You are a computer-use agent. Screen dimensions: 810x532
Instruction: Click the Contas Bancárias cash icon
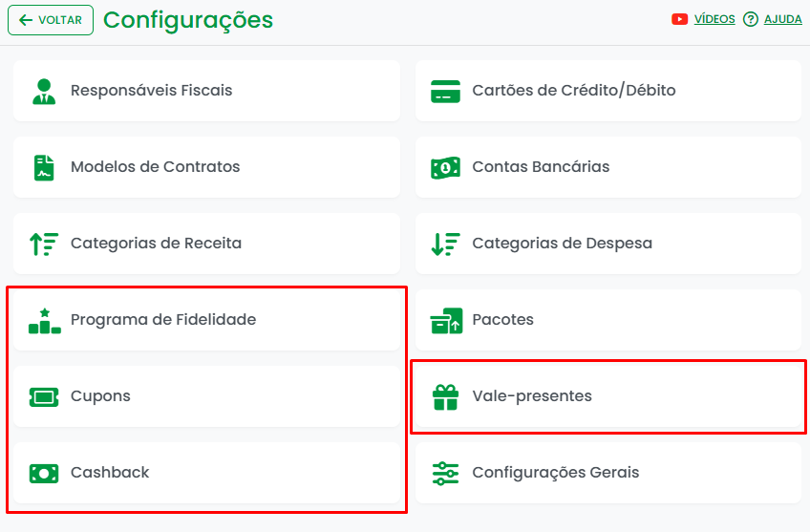445,167
